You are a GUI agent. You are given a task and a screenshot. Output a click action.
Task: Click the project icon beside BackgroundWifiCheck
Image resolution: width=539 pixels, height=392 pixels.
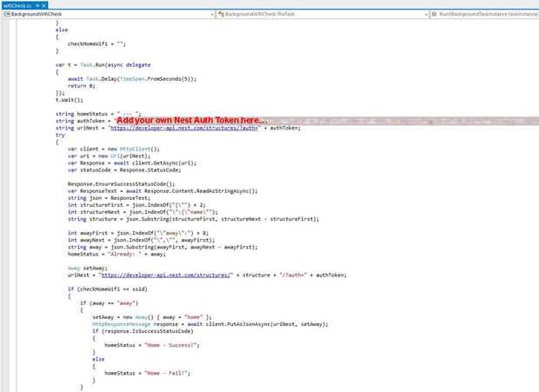pos(7,14)
